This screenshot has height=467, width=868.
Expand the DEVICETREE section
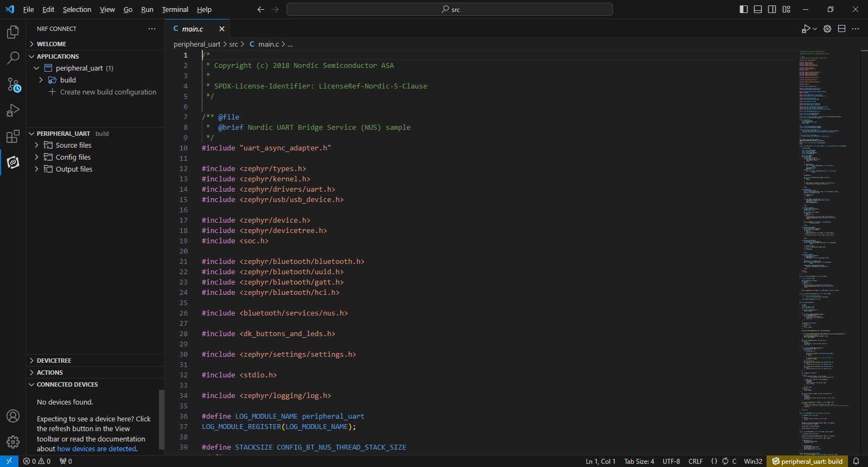[x=54, y=361]
